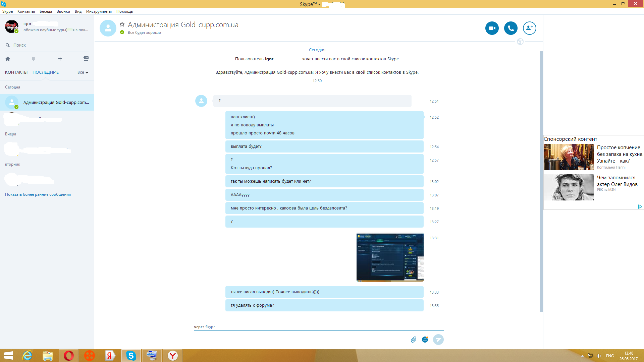The image size is (644, 362).
Task: Open the dial pad icon
Action: tap(34, 59)
